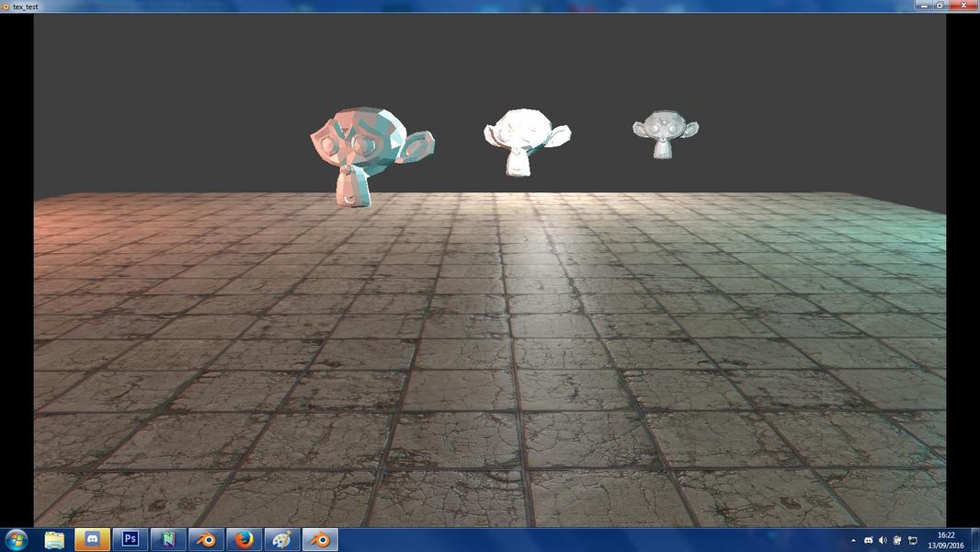The height and width of the screenshot is (552, 980).
Task: Click the bright white middle monkey head
Action: tap(527, 143)
